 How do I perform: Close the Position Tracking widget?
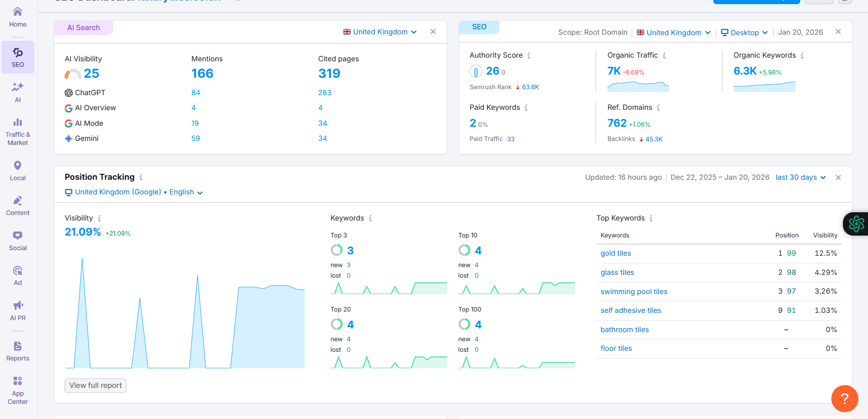(x=838, y=177)
